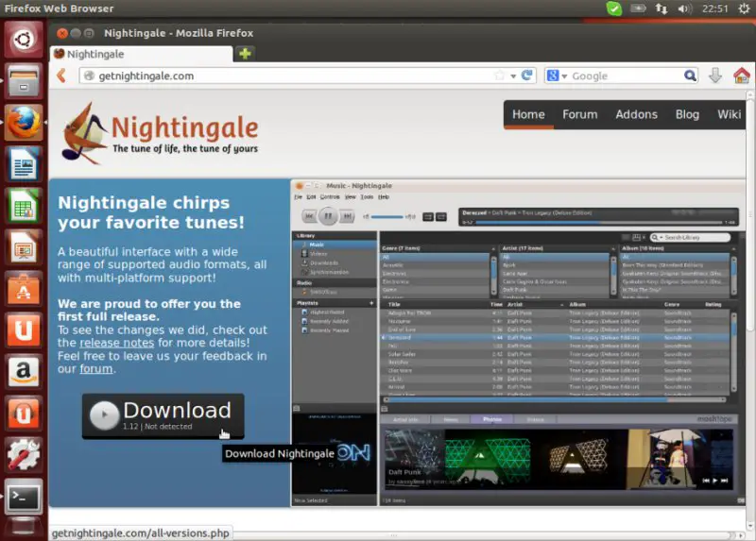Open a new tab with the plus button
The width and height of the screenshot is (756, 541).
pyautogui.click(x=245, y=54)
